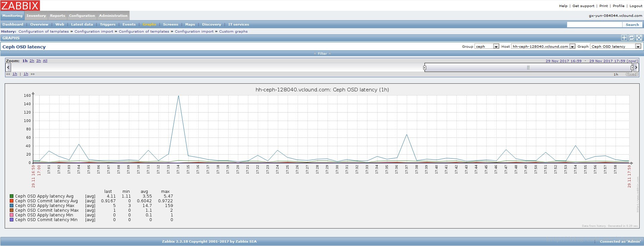
Task: Open the Profile link
Action: [618, 6]
